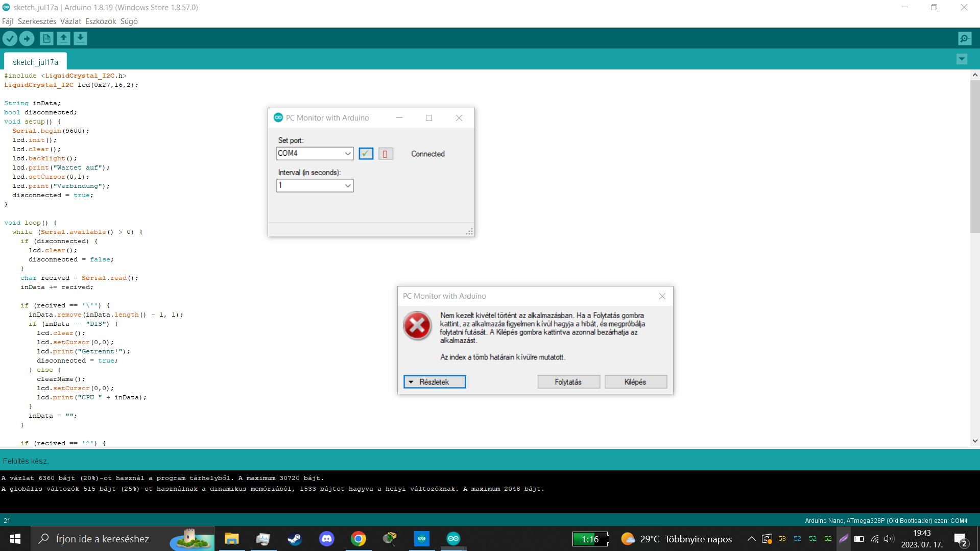
Task: Click the Kilépés button
Action: (x=635, y=382)
